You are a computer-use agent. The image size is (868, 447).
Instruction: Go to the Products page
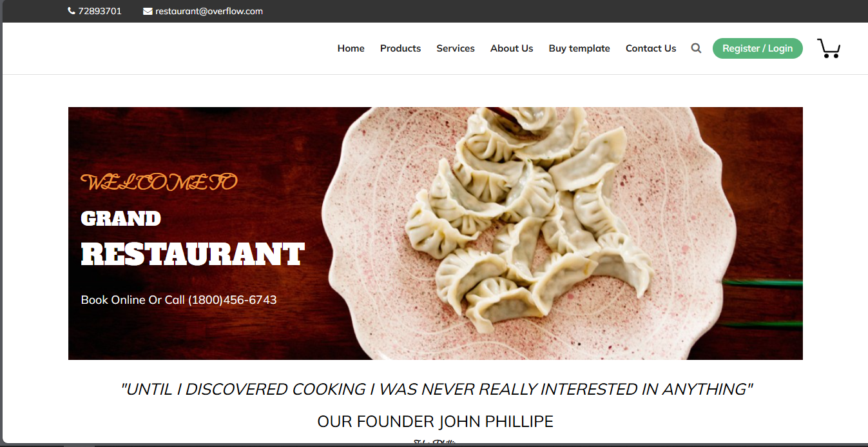400,48
